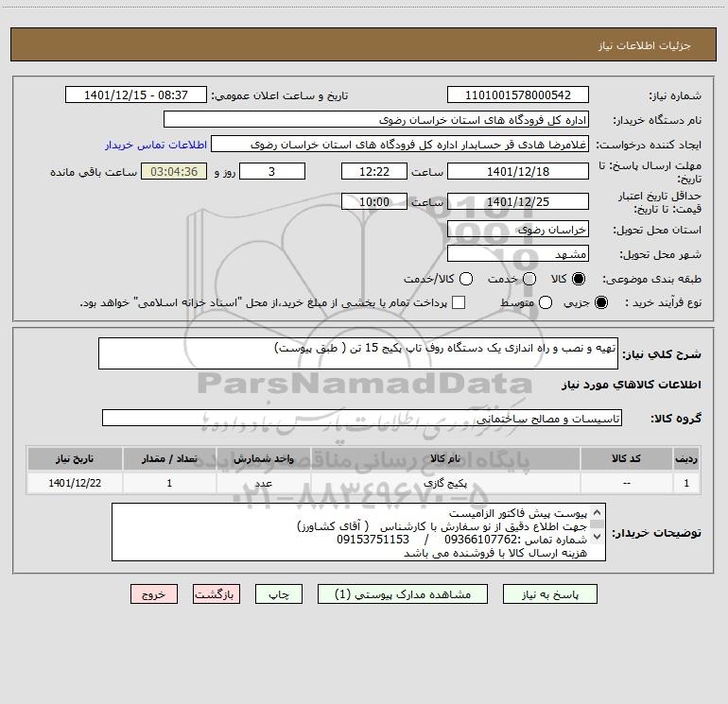Click the deadline time 12:22 field

(x=374, y=171)
